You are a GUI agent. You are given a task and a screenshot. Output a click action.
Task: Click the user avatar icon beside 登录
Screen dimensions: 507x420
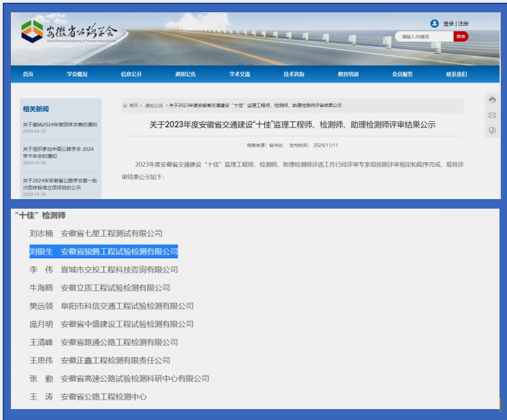tap(434, 23)
